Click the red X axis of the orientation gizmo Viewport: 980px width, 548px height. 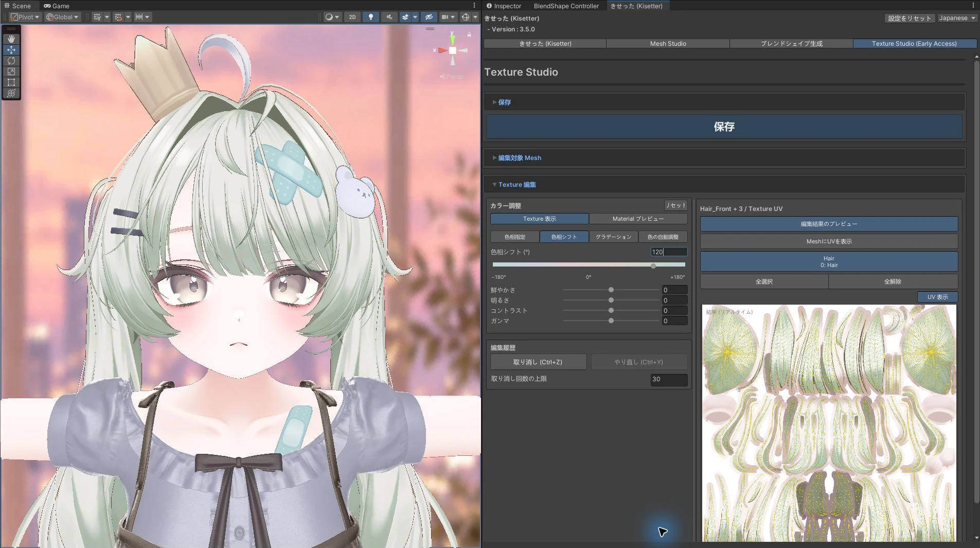[x=441, y=50]
